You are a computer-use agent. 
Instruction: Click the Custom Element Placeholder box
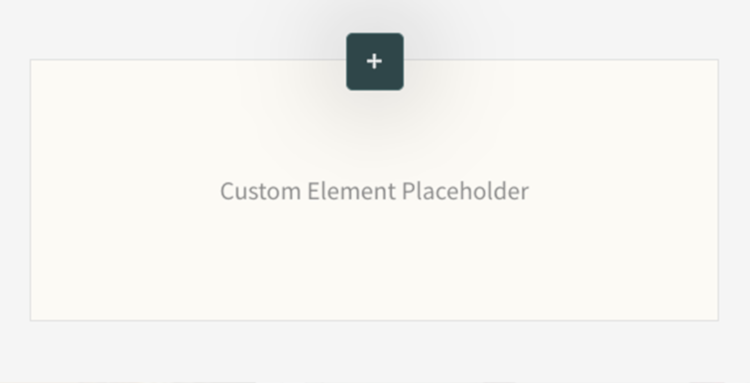click(x=375, y=190)
